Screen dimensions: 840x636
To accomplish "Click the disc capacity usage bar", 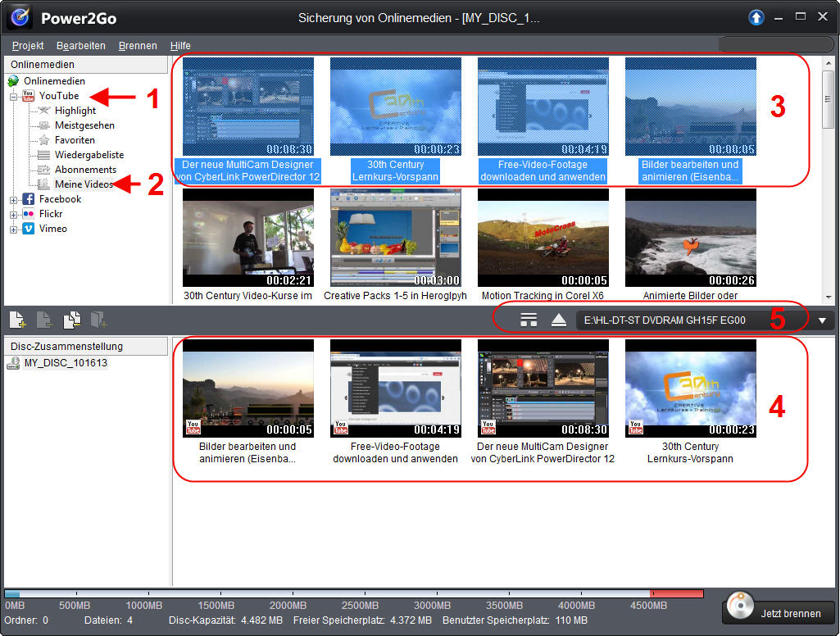I will point(353,593).
